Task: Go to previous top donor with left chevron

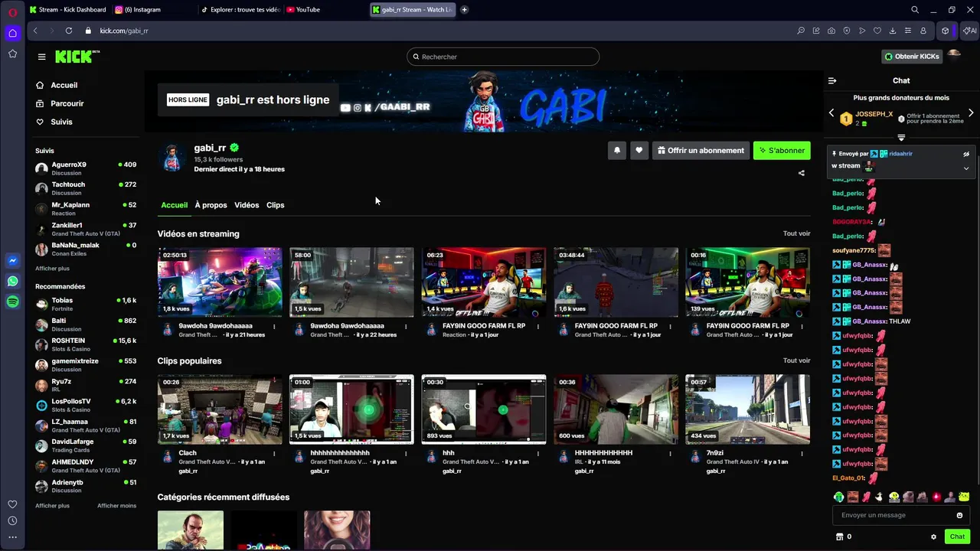Action: pos(831,113)
